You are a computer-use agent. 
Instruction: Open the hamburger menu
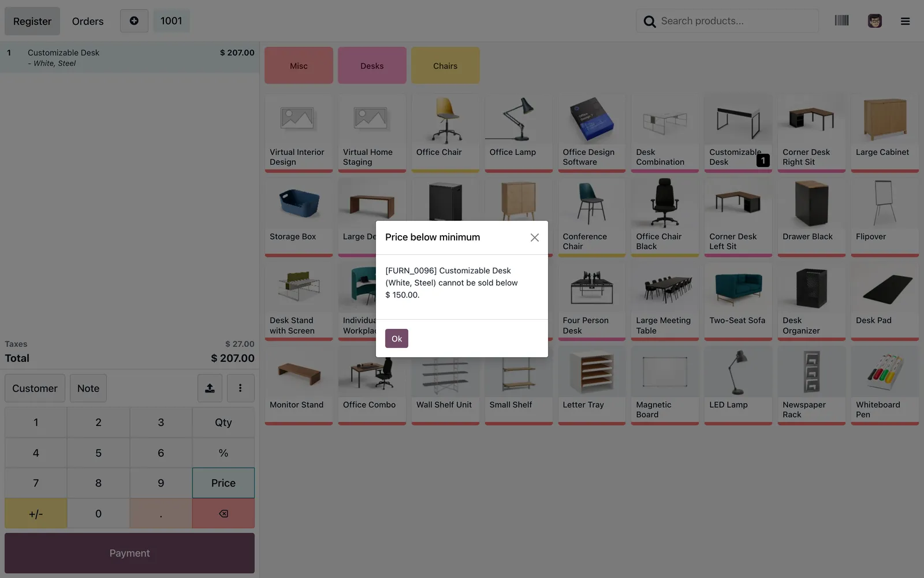(x=905, y=21)
